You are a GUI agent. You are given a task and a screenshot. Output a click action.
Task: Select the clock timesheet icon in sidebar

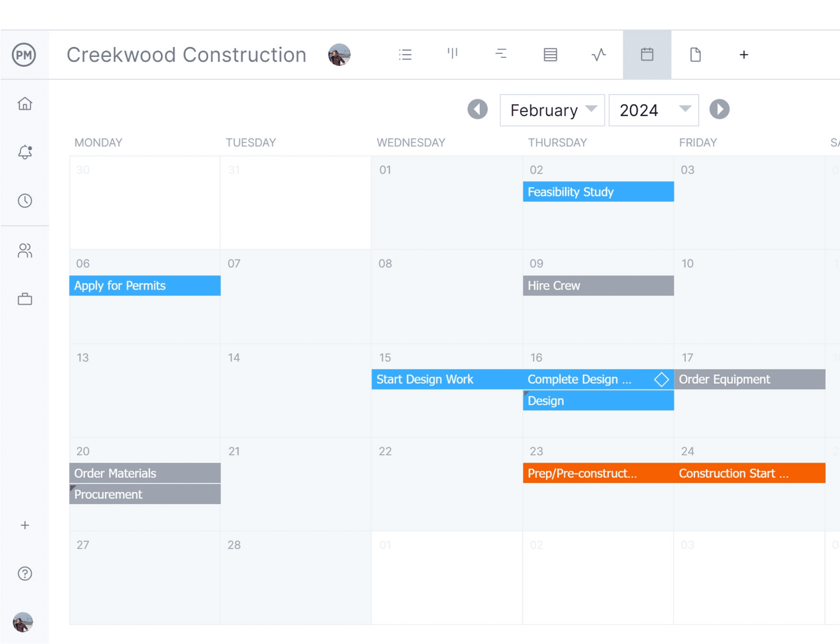[25, 201]
